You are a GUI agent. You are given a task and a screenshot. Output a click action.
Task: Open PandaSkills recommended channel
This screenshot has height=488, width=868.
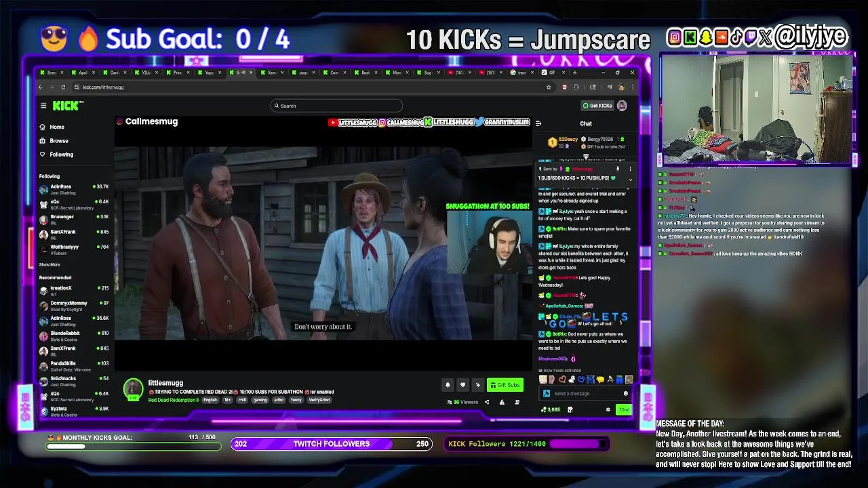coord(75,365)
